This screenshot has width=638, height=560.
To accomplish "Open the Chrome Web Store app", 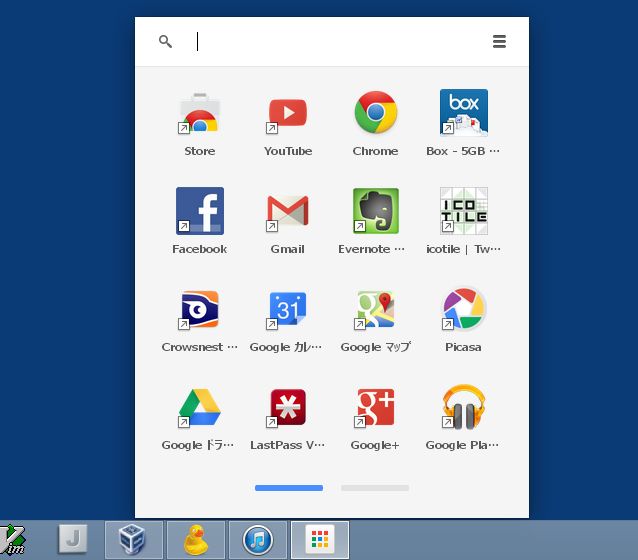I will (199, 113).
